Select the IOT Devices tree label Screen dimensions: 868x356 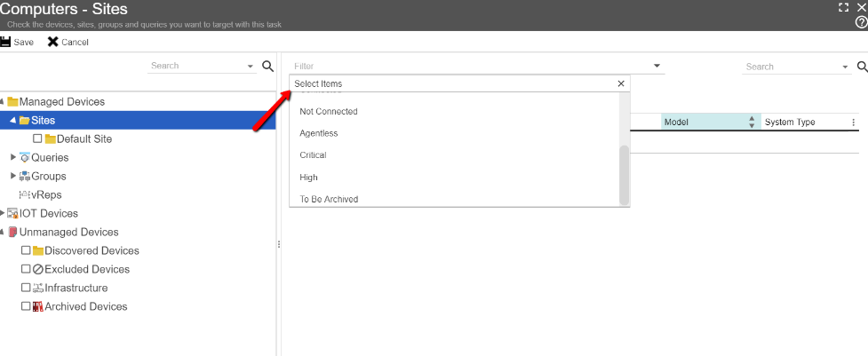49,213
